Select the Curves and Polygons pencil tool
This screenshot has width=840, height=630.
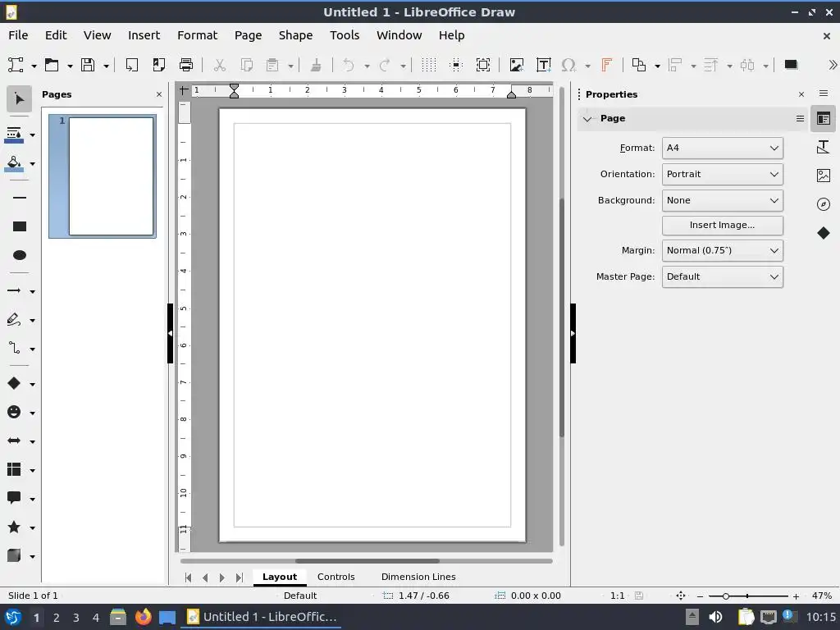coord(15,320)
